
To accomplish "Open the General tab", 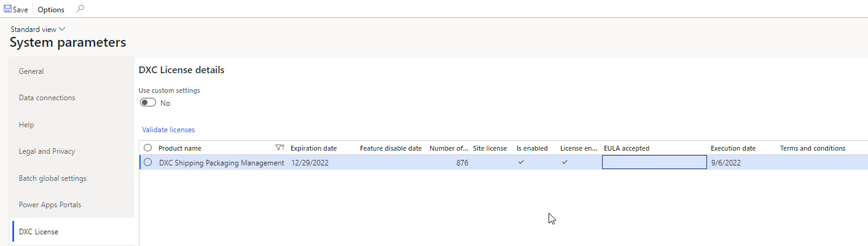I will coord(31,71).
